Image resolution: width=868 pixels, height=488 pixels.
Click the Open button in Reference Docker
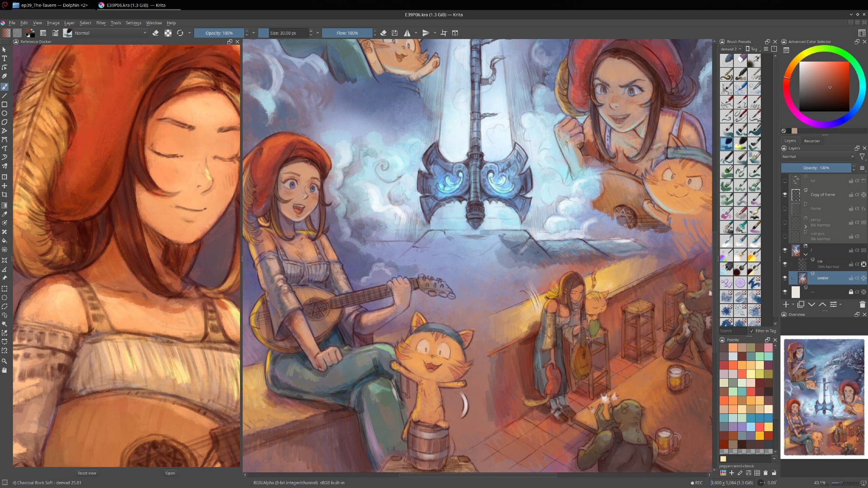170,473
